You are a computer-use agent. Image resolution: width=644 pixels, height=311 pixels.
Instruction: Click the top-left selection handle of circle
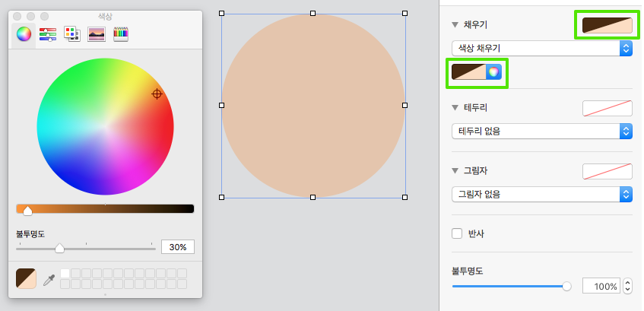[222, 14]
